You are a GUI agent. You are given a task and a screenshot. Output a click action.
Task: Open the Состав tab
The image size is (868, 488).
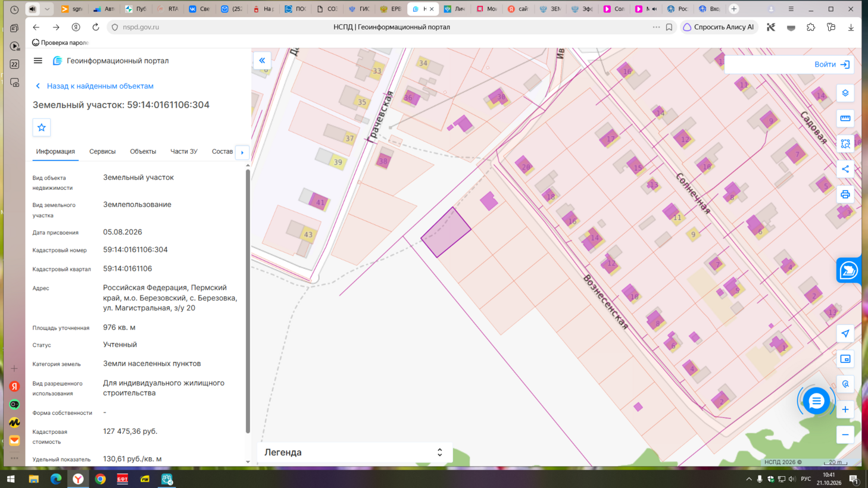[x=222, y=152]
